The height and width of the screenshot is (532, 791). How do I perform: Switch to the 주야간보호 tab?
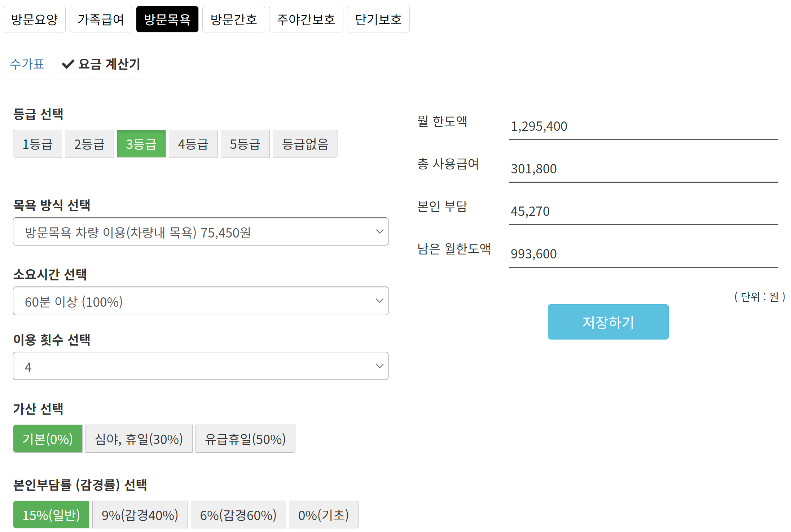coord(306,19)
